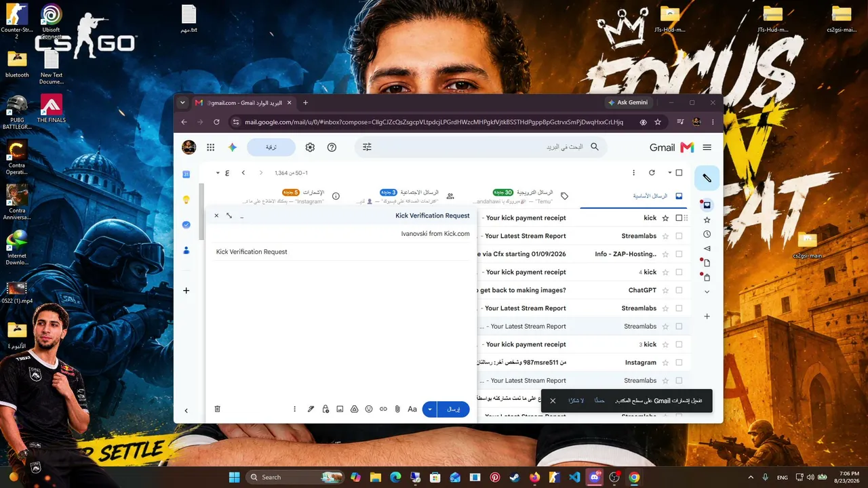Click the Gemini sparkle icon in Gmail header

[232, 147]
